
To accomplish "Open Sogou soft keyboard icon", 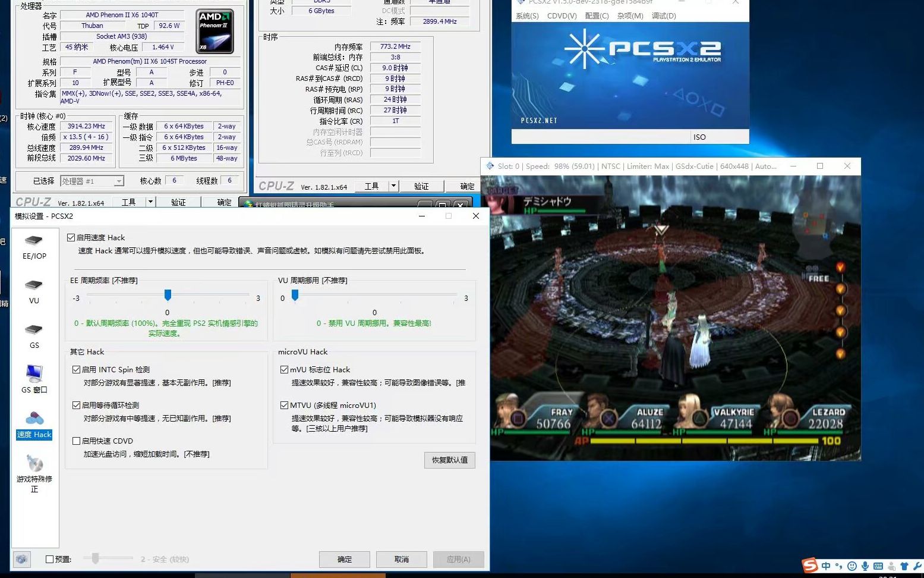I will (878, 566).
